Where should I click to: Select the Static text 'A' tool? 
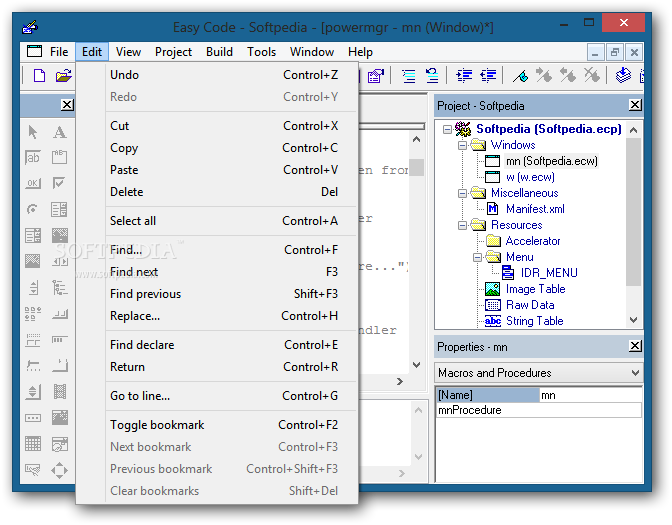pyautogui.click(x=60, y=132)
